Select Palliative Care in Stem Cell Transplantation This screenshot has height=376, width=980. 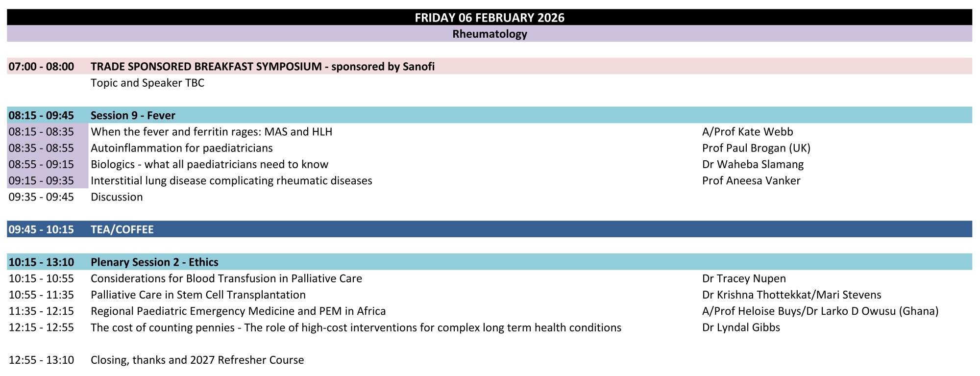coord(198,295)
